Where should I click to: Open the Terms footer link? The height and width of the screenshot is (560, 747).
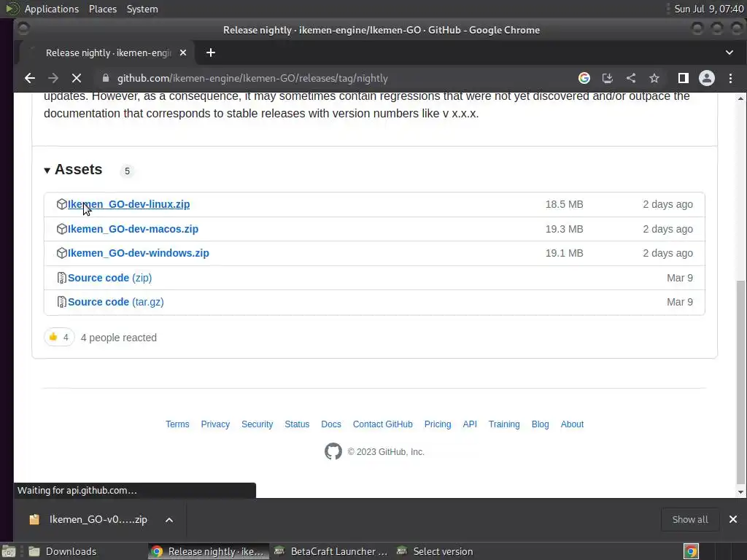pos(177,424)
